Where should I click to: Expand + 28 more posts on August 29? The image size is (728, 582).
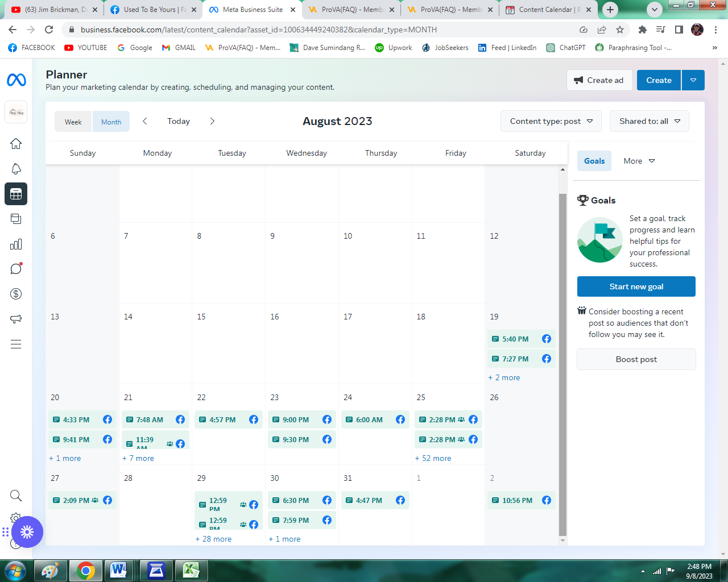pyautogui.click(x=213, y=539)
